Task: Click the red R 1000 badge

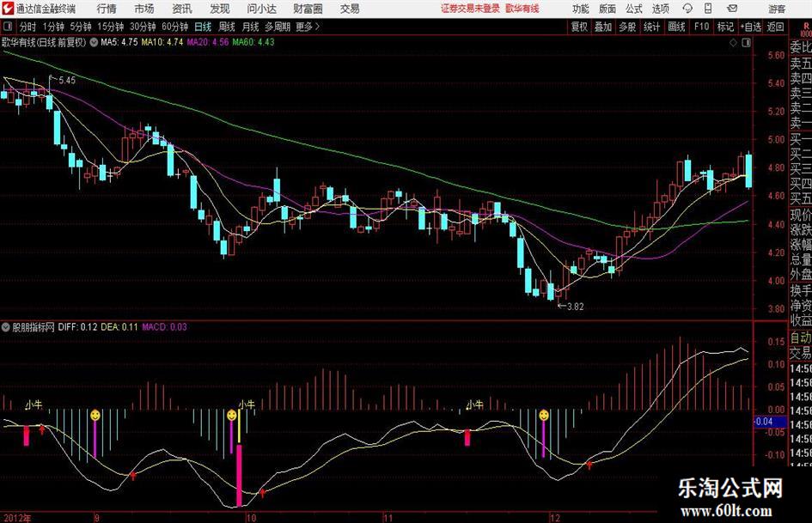Action: click(x=806, y=29)
